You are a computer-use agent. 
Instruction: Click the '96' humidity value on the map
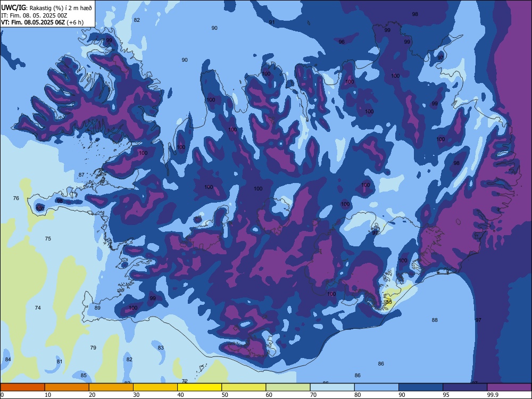(x=342, y=41)
